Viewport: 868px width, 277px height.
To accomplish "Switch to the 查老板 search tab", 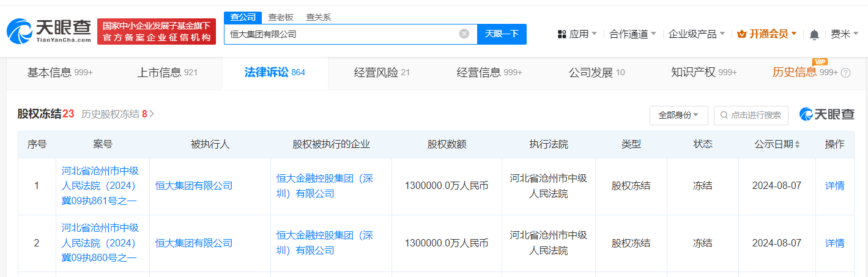I will click(280, 17).
